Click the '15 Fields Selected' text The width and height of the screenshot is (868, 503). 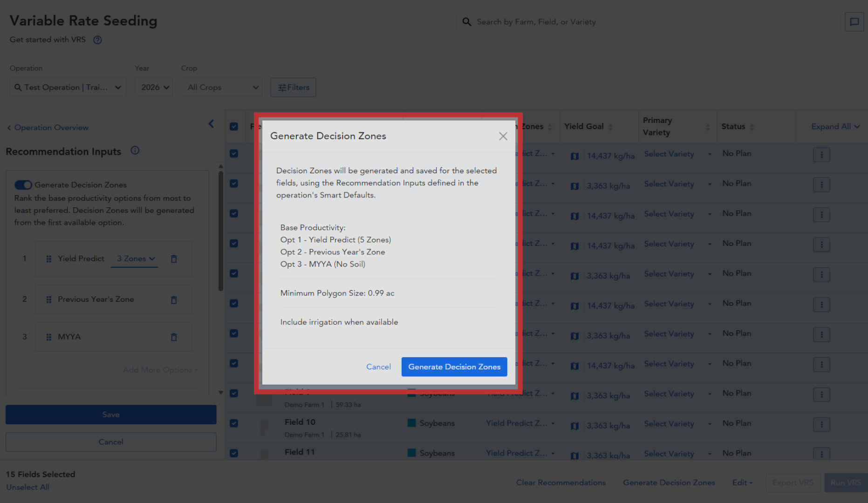(41, 474)
